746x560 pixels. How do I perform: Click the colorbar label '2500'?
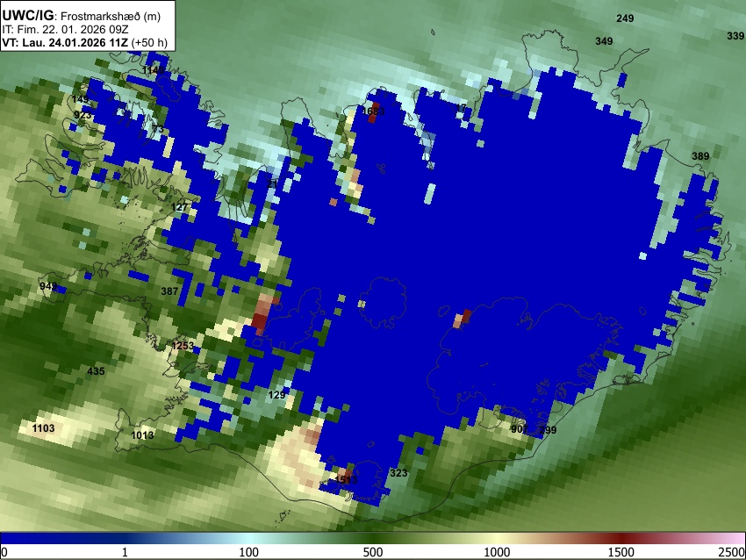click(732, 552)
